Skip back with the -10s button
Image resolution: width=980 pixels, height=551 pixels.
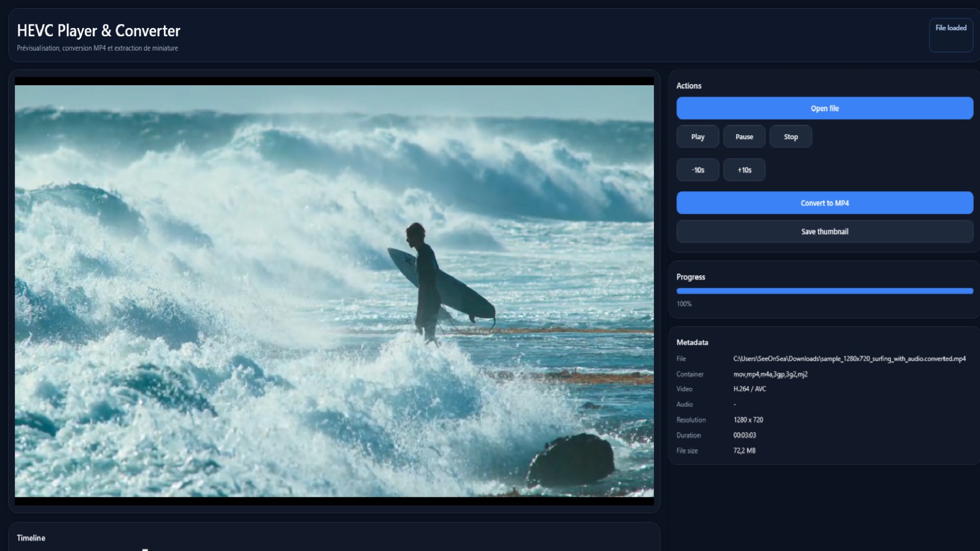point(697,170)
